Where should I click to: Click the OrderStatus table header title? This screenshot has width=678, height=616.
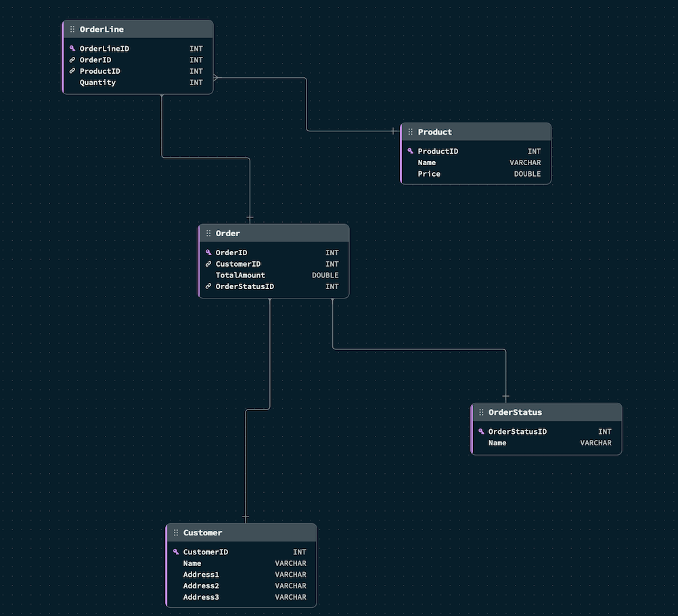pyautogui.click(x=515, y=412)
